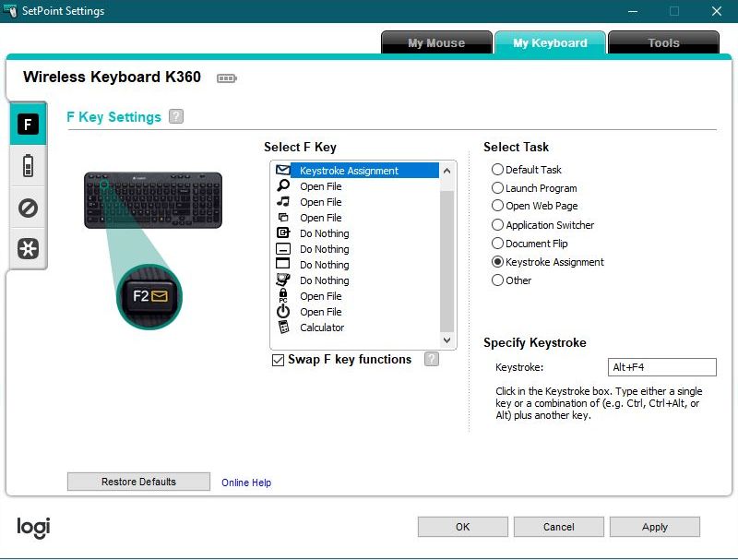Close the SetPoint Settings window

click(717, 11)
